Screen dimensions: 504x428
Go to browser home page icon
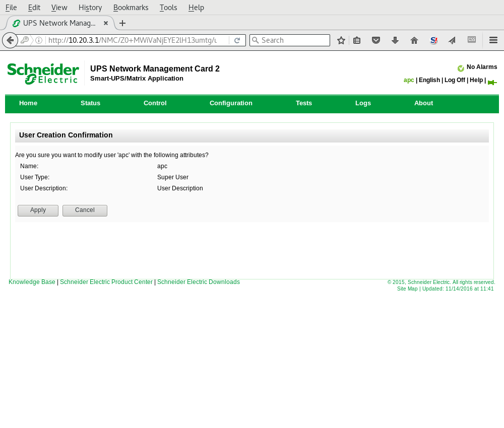point(414,40)
